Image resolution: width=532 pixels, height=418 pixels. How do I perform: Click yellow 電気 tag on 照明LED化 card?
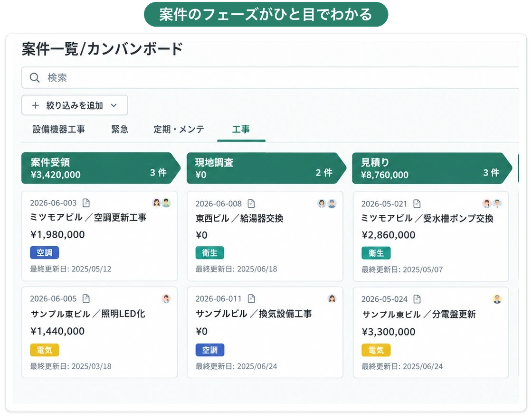pos(45,350)
